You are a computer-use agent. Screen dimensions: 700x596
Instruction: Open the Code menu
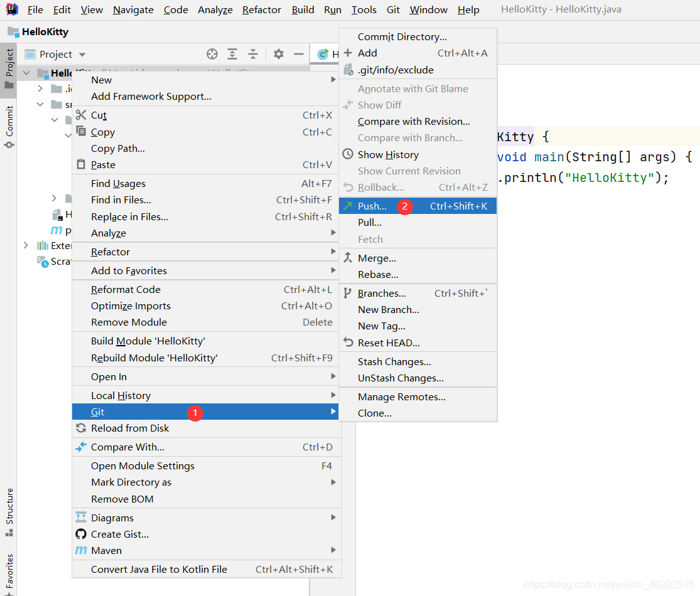175,10
